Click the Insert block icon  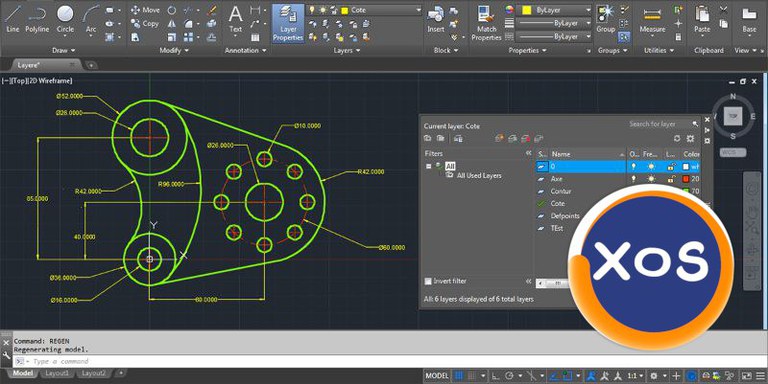point(435,19)
